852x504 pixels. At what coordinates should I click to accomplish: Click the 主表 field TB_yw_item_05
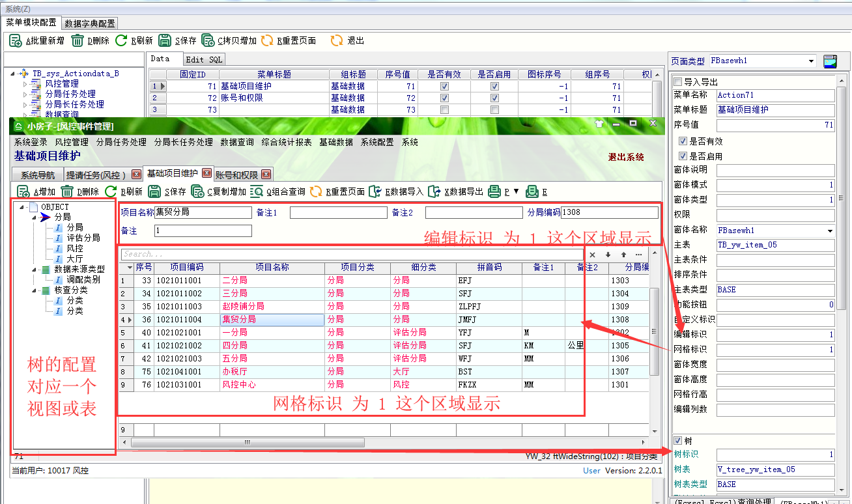tap(775, 245)
